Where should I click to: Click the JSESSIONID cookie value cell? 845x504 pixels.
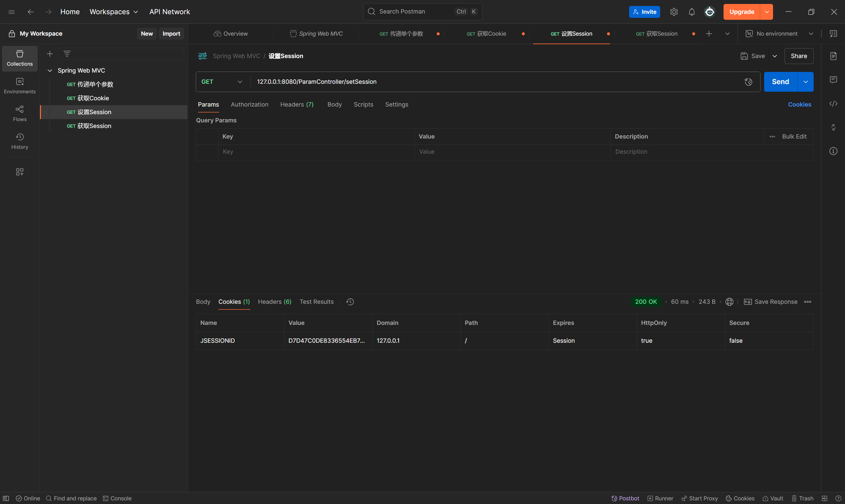[x=328, y=341]
